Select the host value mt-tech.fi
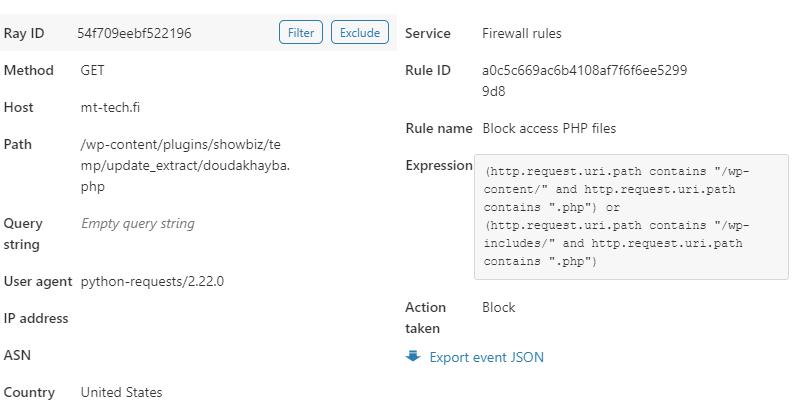This screenshot has height=417, width=799. pos(110,107)
